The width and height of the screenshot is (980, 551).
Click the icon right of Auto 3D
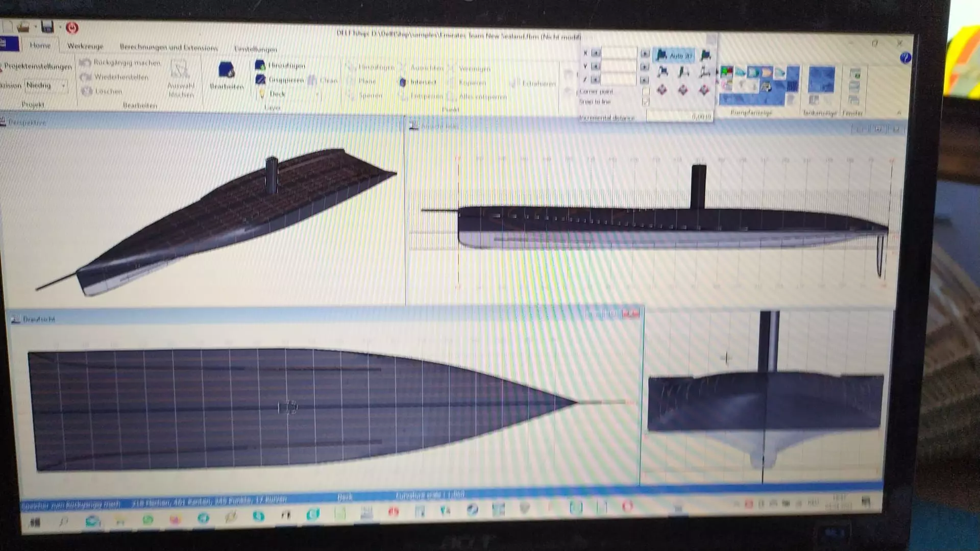tap(706, 55)
